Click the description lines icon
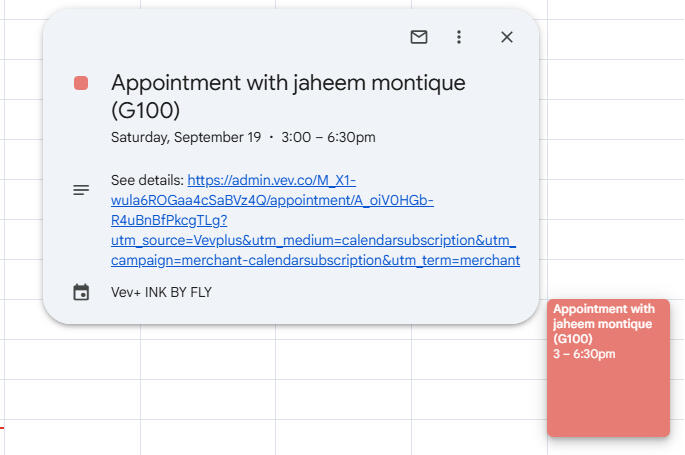This screenshot has width=685, height=455. [81, 190]
